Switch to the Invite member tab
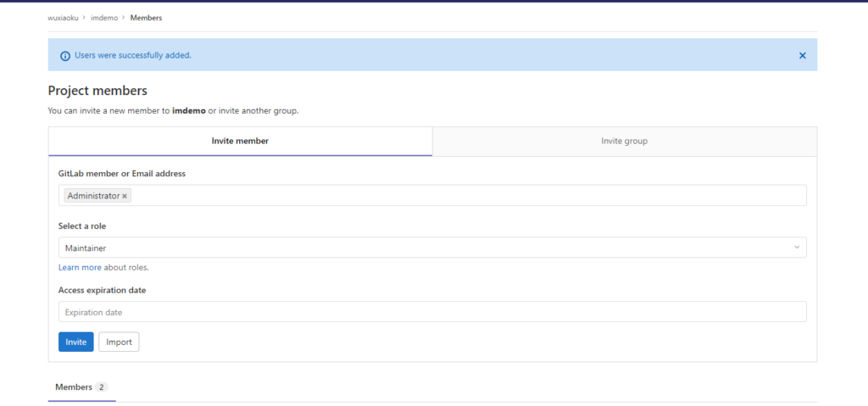Viewport: 868px width, 406px height. pyautogui.click(x=240, y=141)
